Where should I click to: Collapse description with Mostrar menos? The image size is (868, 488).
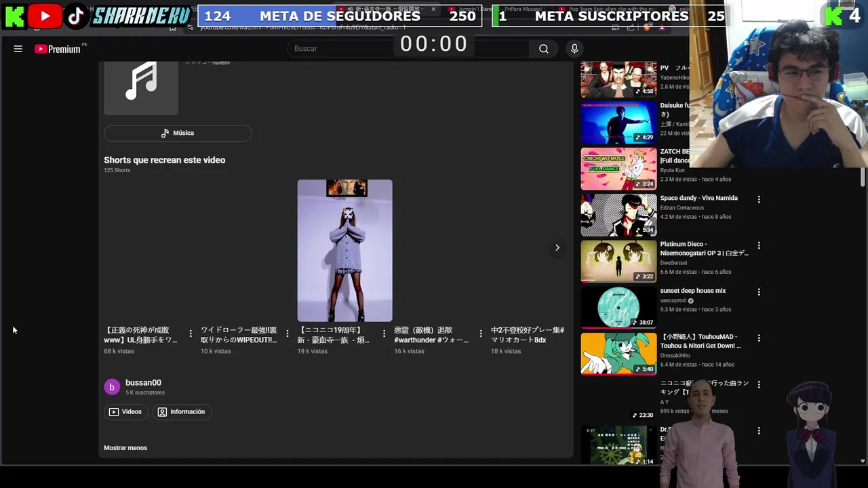tap(125, 448)
